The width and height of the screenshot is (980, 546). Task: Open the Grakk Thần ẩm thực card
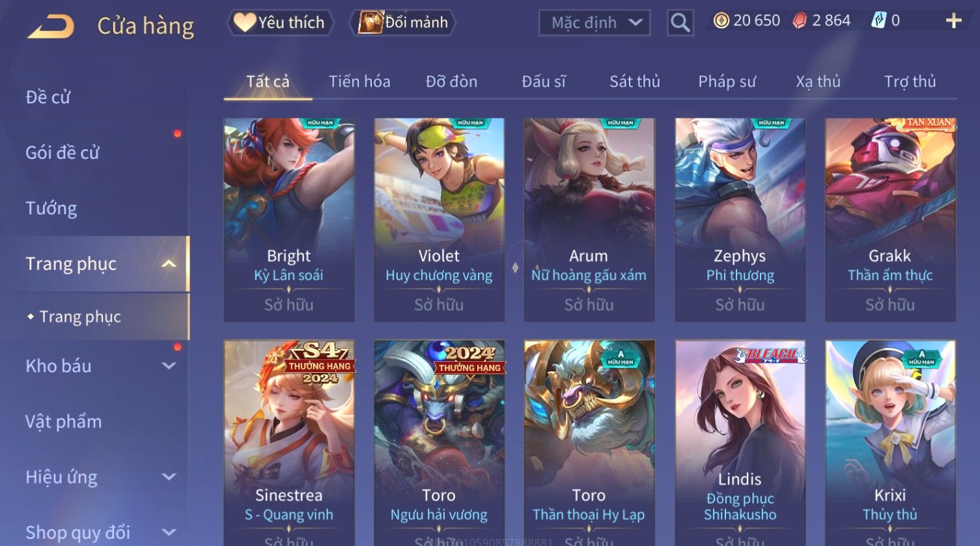[890, 220]
